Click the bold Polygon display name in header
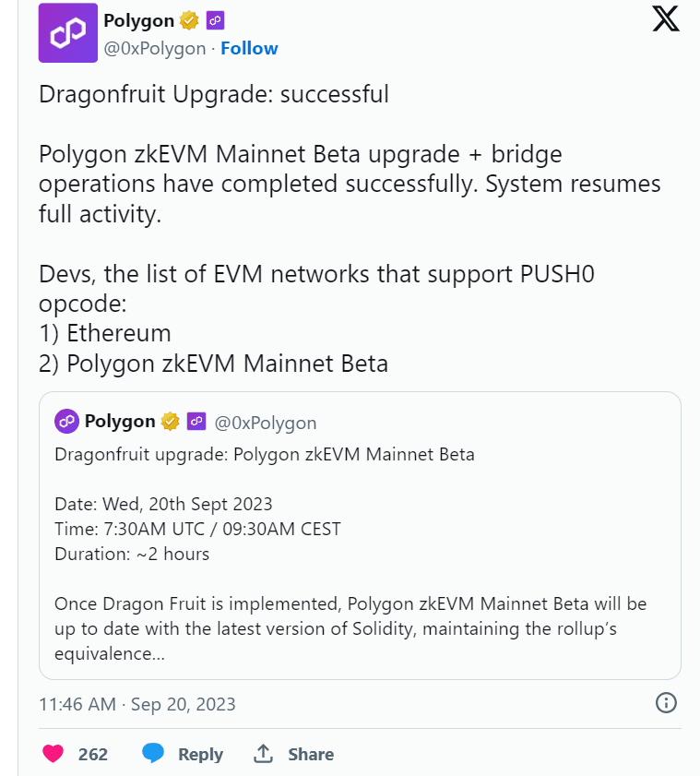This screenshot has width=700, height=776. pos(138,20)
